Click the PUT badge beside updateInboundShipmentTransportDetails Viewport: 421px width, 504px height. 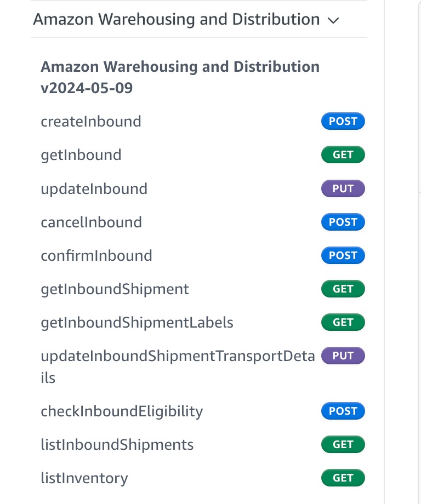[343, 356]
